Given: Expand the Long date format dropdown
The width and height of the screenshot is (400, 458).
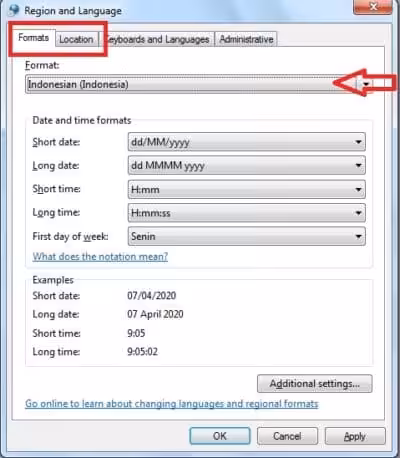Looking at the screenshot, I should tap(247, 166).
